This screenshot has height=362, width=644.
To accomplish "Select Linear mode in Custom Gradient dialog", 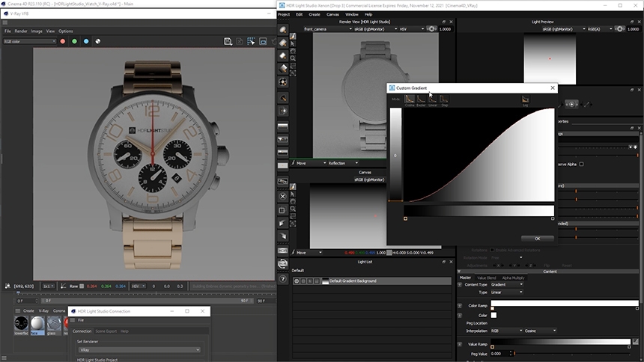I will click(433, 99).
